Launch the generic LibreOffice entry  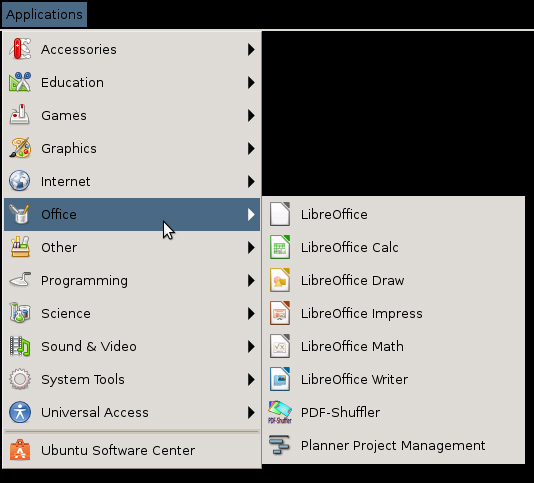click(393, 214)
